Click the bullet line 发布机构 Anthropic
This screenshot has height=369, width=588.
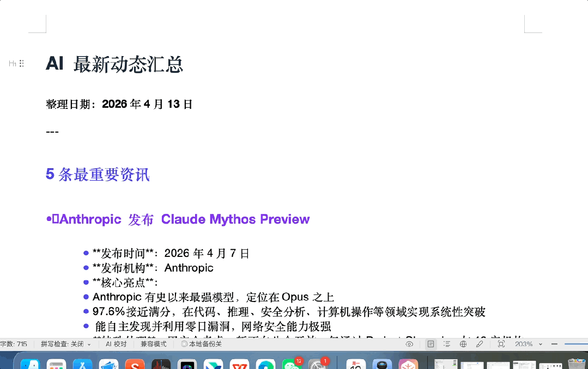[153, 268]
